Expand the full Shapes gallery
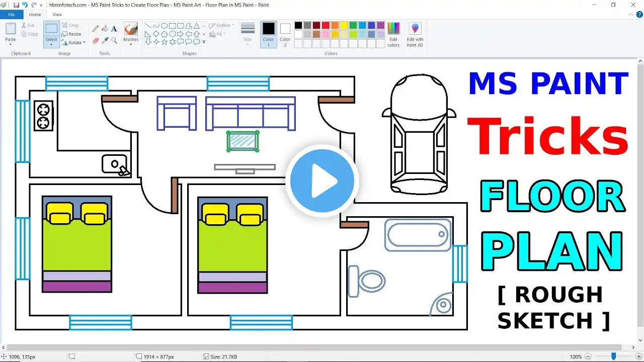This screenshot has width=644, height=362. (204, 42)
